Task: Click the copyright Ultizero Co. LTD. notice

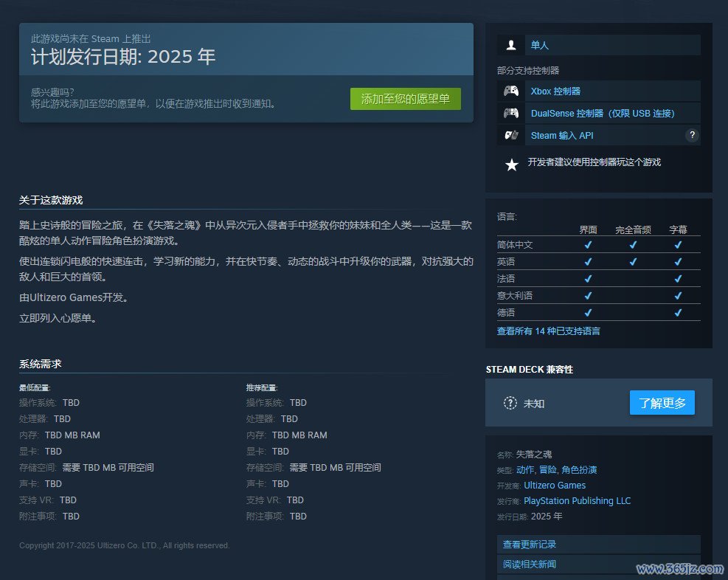Action: (x=125, y=545)
